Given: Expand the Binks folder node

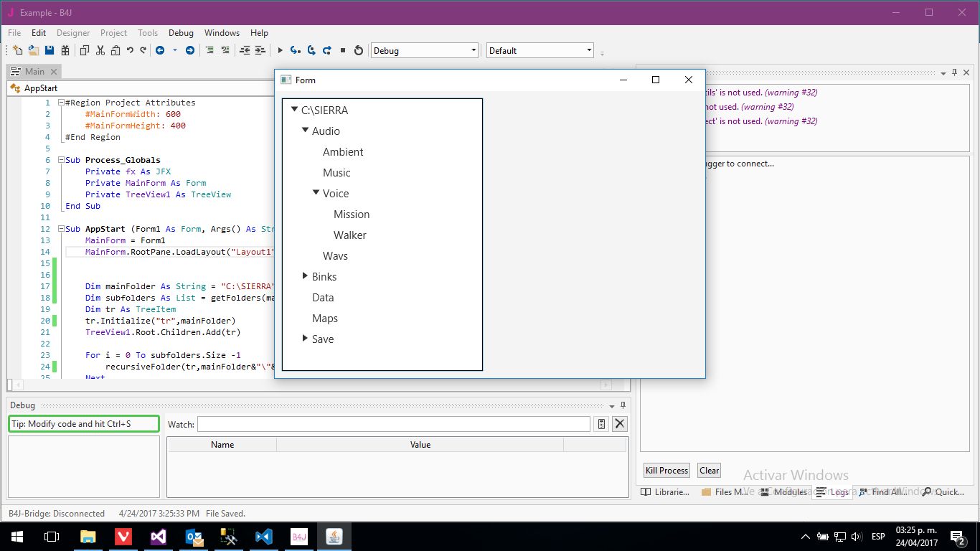Looking at the screenshot, I should tap(306, 276).
